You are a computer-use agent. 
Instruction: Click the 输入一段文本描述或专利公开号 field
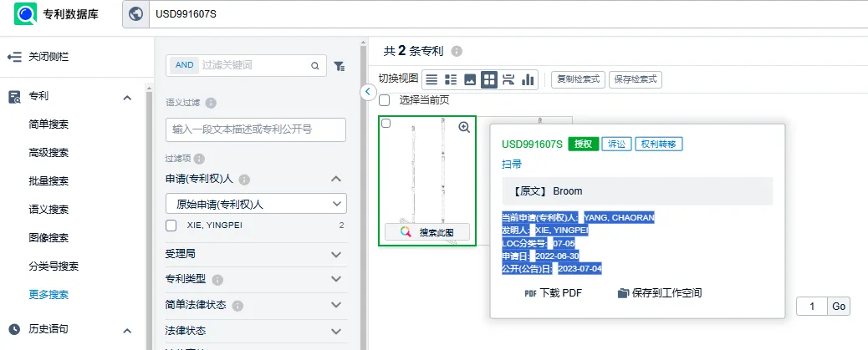(256, 129)
